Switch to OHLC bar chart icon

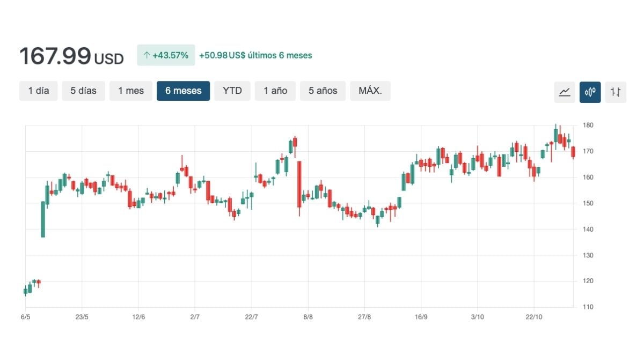coord(616,92)
